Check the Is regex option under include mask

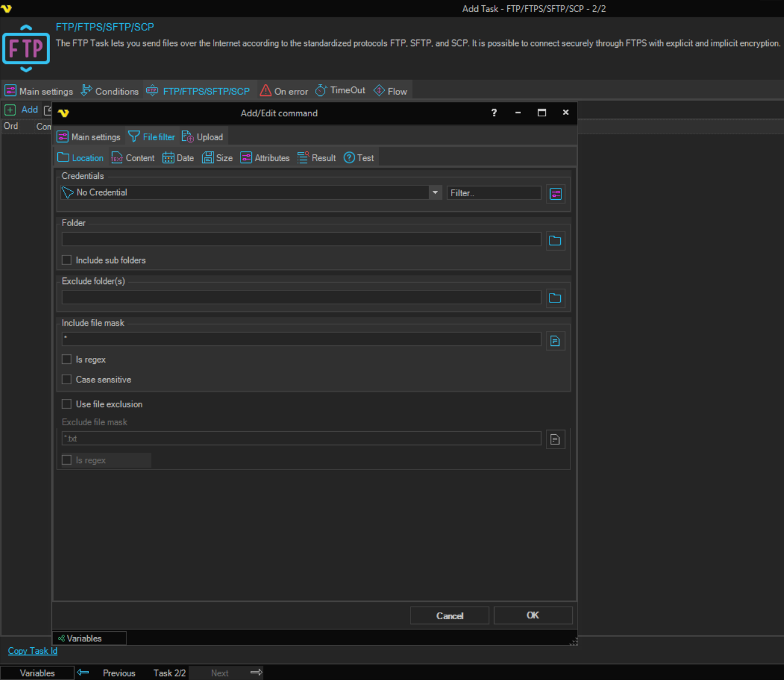[x=67, y=360]
